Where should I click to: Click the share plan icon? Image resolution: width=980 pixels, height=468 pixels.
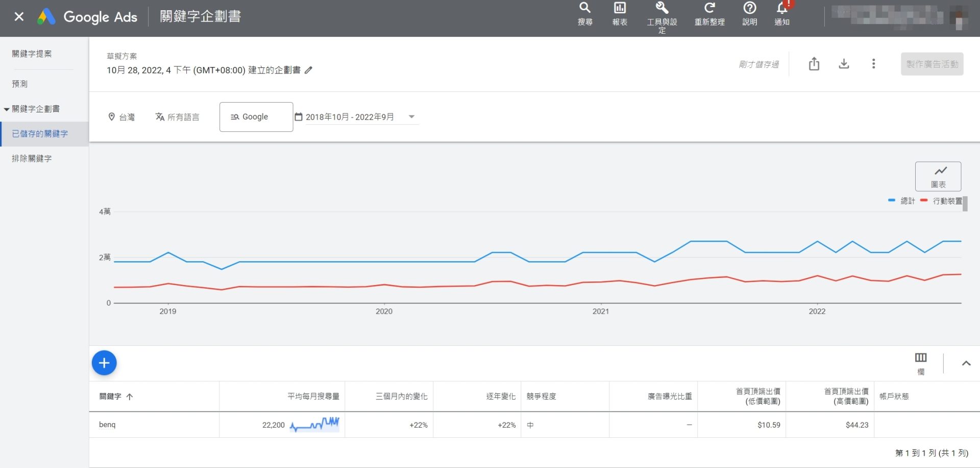point(814,64)
